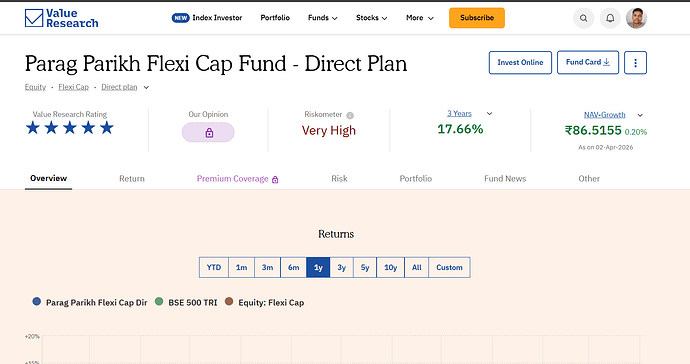
Task: Click the Direct plan breadcrumb link
Action: (119, 87)
